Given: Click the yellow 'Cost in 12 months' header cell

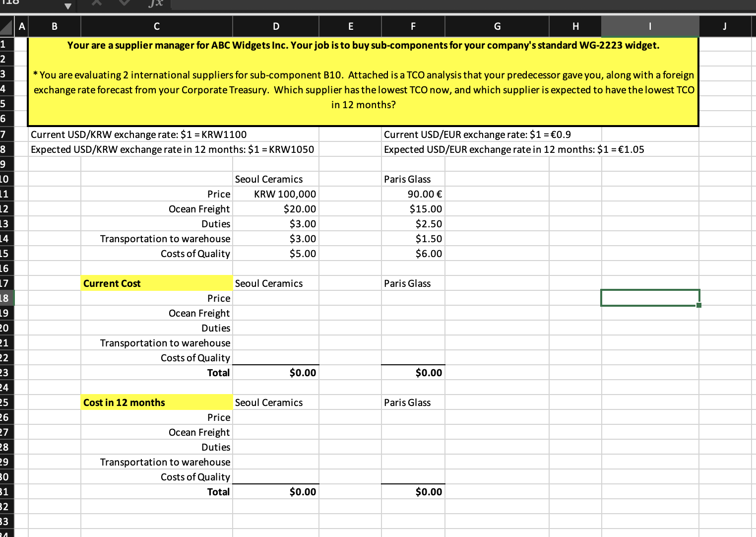Looking at the screenshot, I should point(157,403).
